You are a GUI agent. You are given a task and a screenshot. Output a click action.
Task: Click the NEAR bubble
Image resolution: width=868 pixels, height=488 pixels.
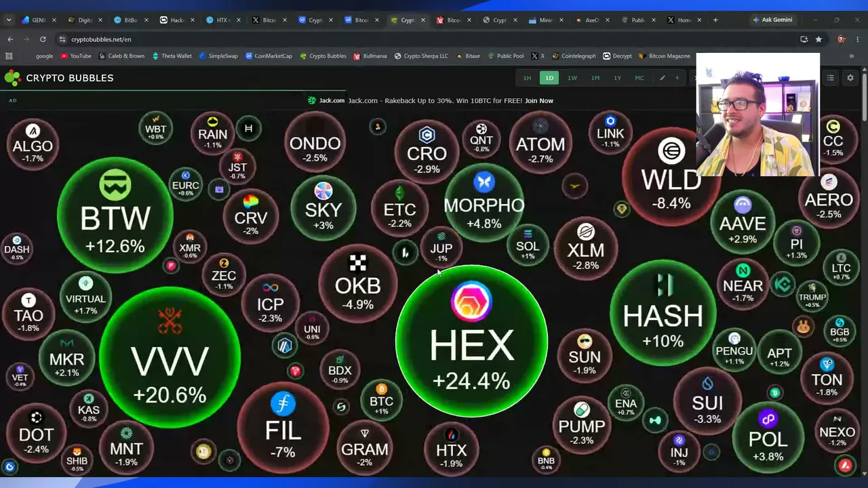743,284
